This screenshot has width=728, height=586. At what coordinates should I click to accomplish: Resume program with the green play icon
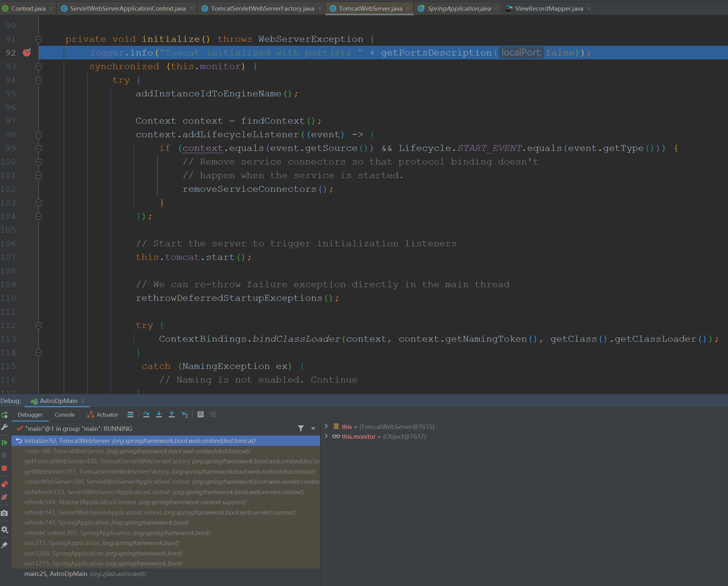[5, 442]
